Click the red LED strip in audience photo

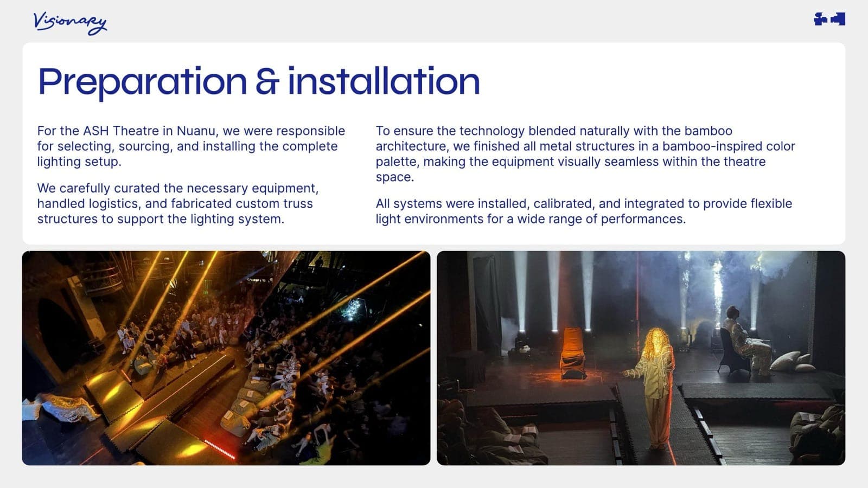pos(219,450)
